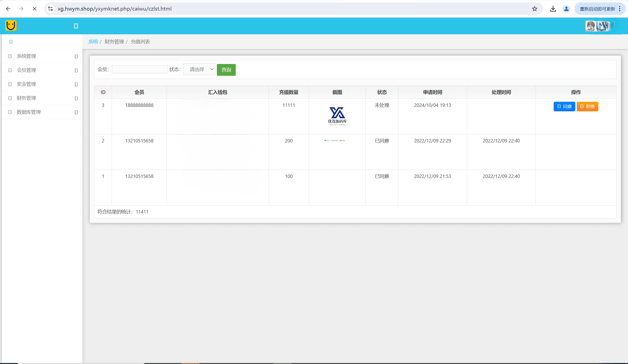Image resolution: width=628 pixels, height=364 pixels.
Task: Approve recharge ID 3 with 同意 button
Action: 564,107
